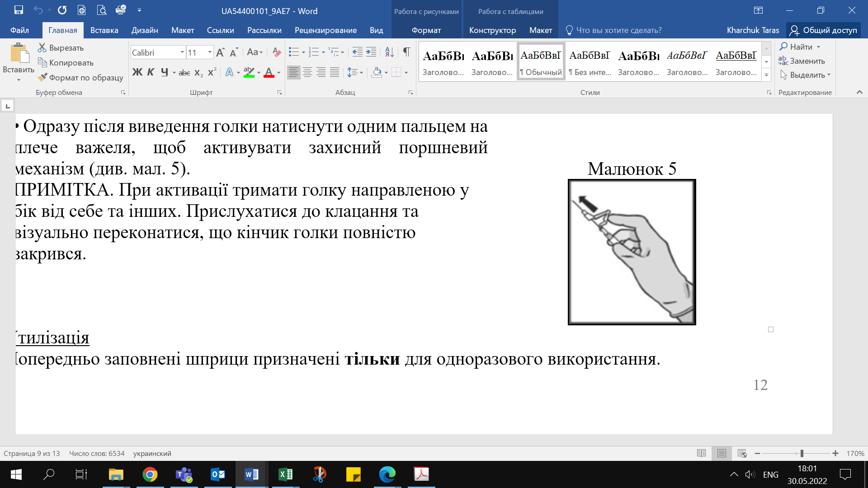The image size is (868, 488).
Task: Switch to the Формат picture tools tab
Action: point(426,30)
